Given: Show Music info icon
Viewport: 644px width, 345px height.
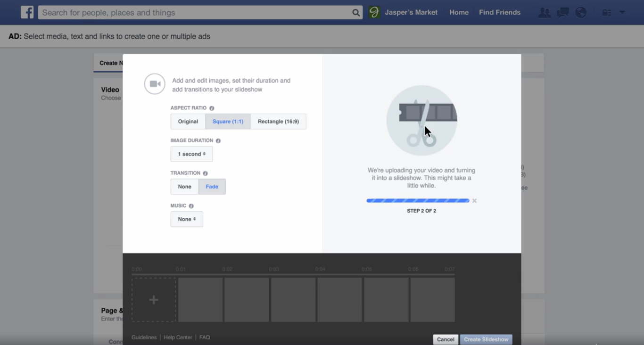Looking at the screenshot, I should (x=191, y=206).
